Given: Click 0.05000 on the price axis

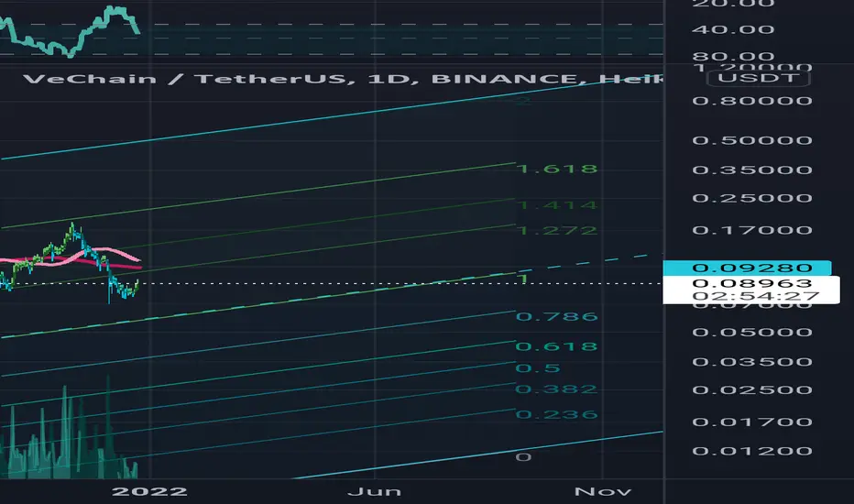Looking at the screenshot, I should [x=752, y=333].
